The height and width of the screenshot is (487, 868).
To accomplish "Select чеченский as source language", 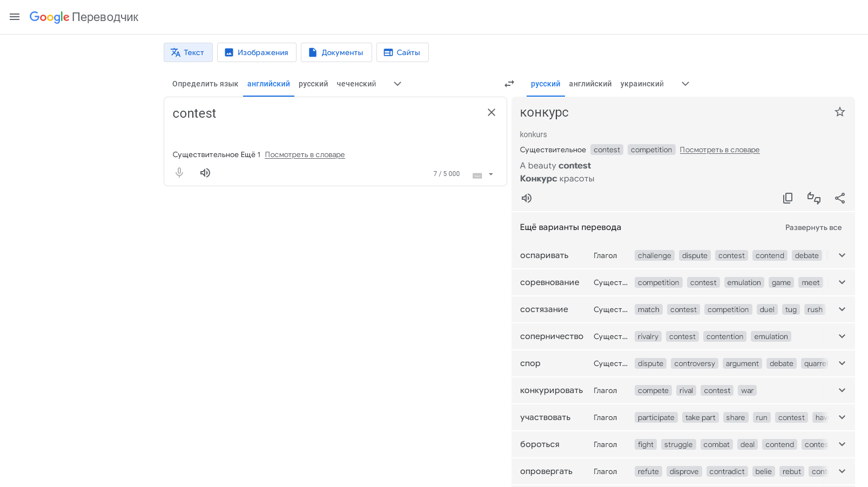I will [356, 84].
